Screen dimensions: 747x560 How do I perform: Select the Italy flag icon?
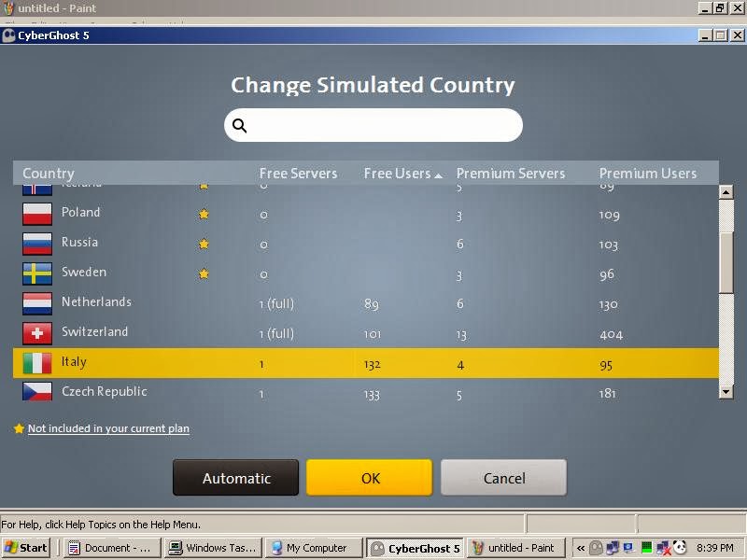pos(37,363)
